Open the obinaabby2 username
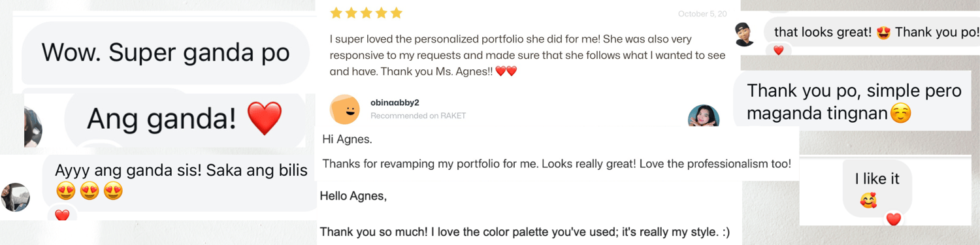Image resolution: width=980 pixels, height=245 pixels. [395, 103]
